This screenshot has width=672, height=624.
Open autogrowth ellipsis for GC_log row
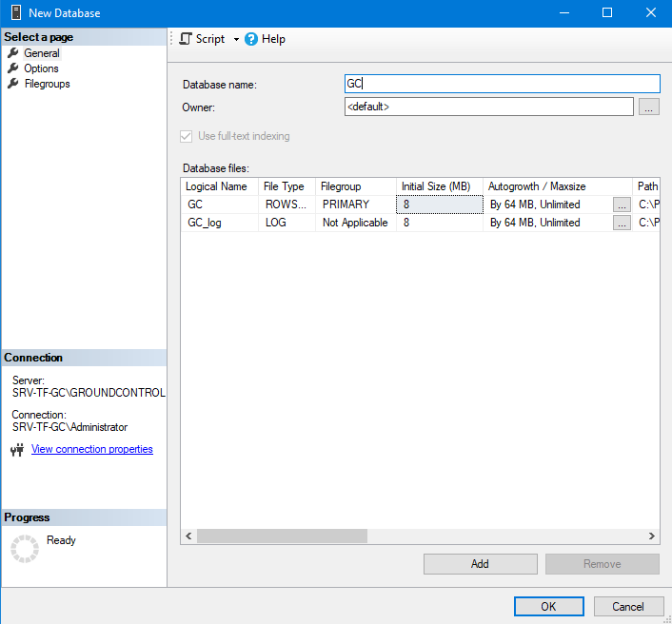coord(621,223)
